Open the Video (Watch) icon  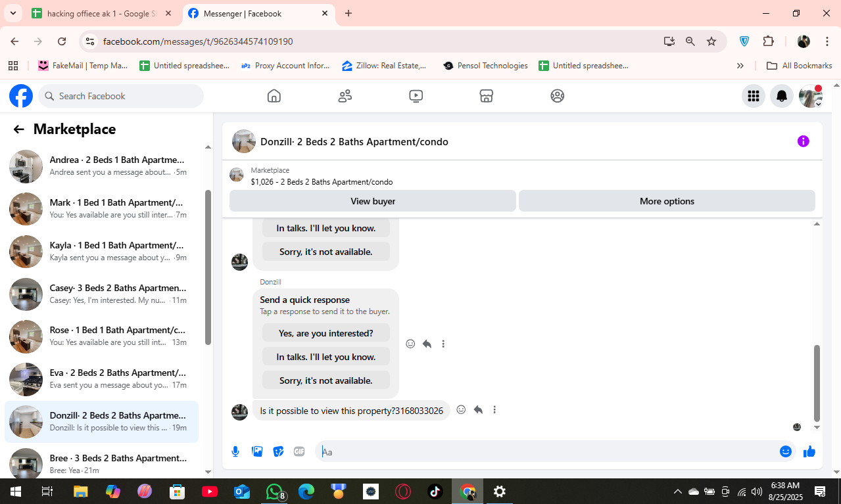(416, 96)
